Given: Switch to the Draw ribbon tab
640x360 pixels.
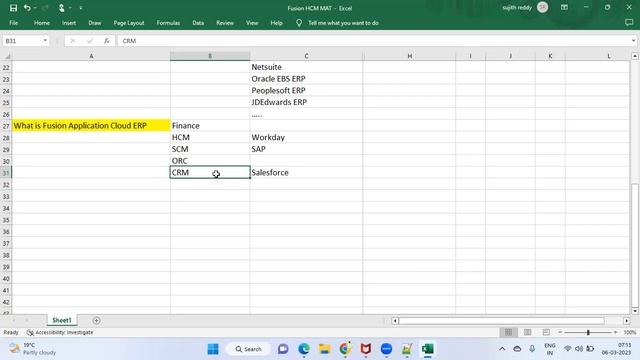Looking at the screenshot, I should 95,23.
